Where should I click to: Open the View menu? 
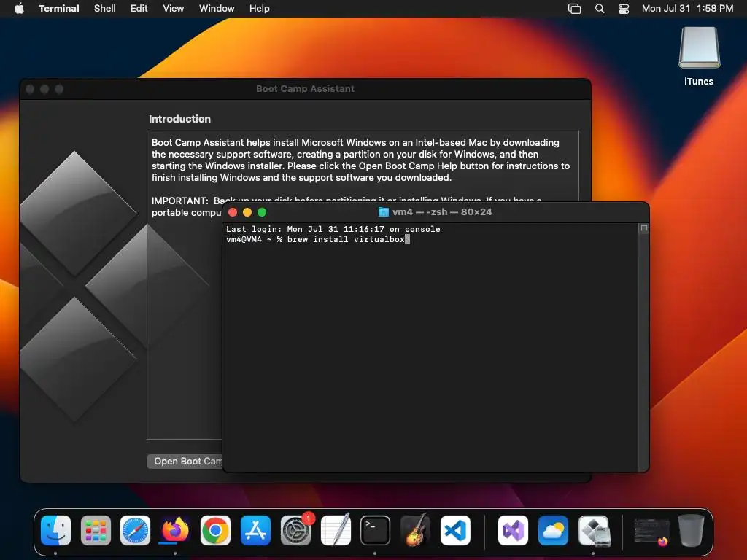click(x=174, y=9)
